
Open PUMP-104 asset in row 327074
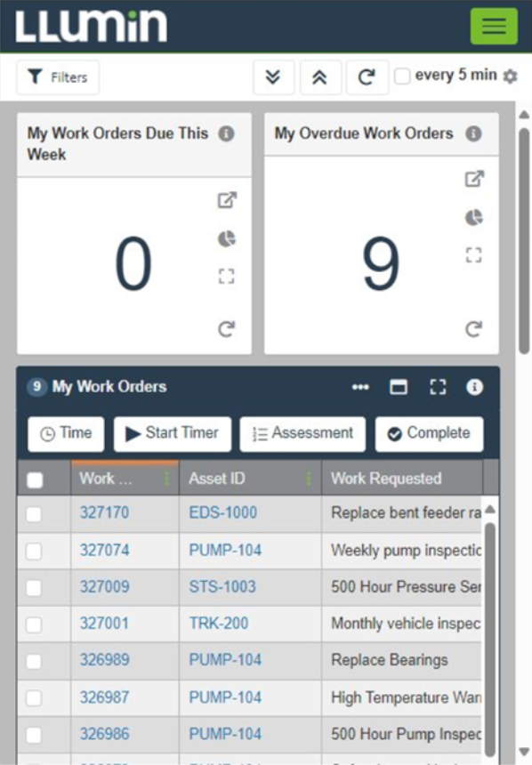[225, 551]
